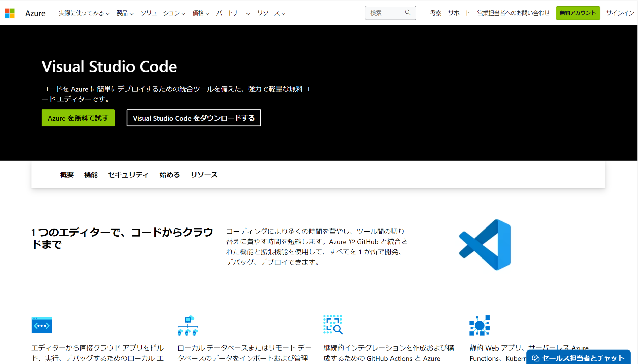The image size is (638, 364).
Task: Select the セキュリティ section tab
Action: pos(128,175)
